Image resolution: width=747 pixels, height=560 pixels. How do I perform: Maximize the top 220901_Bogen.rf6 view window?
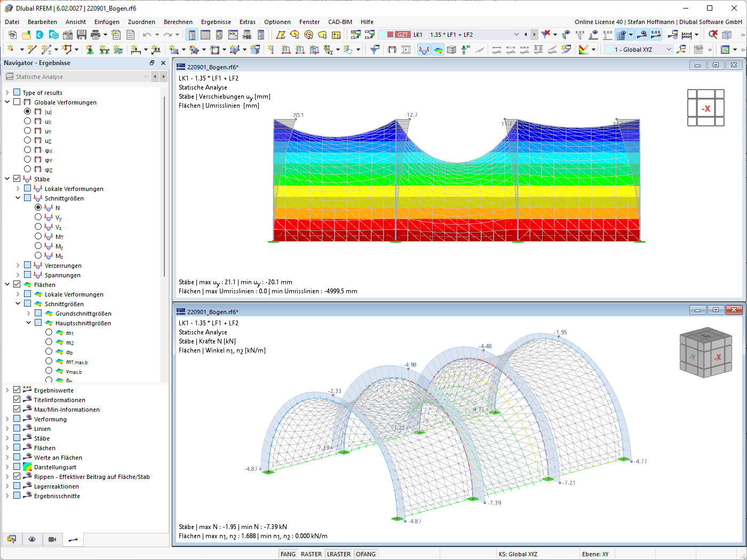[x=716, y=65]
